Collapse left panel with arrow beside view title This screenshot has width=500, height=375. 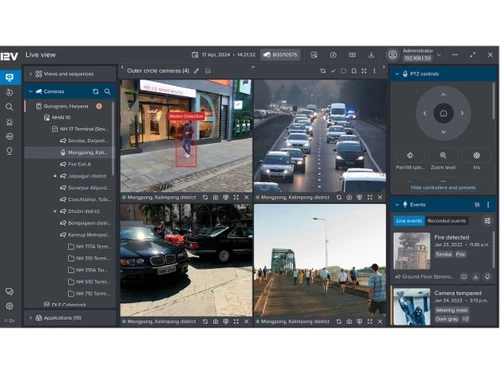pyautogui.click(x=122, y=67)
